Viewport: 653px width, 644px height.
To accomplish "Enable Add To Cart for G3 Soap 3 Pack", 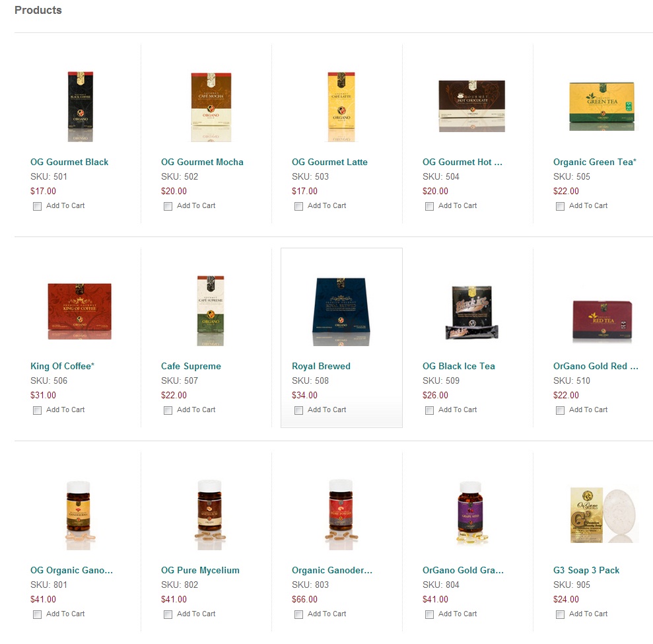I will [560, 614].
